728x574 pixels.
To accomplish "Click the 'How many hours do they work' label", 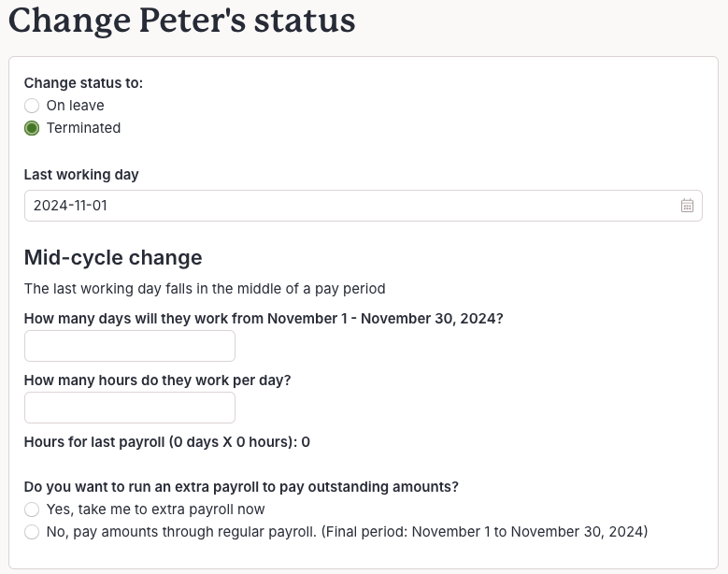I will click(157, 380).
